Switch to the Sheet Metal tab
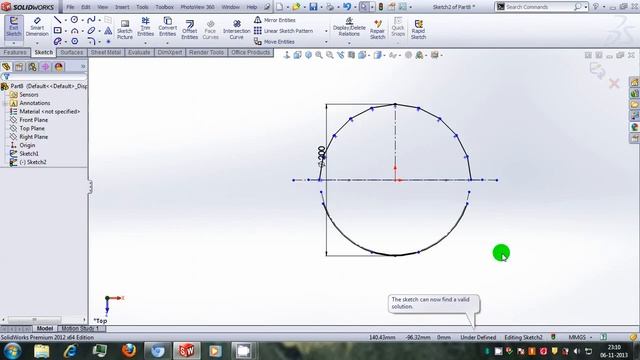This screenshot has width=640, height=360. point(106,53)
